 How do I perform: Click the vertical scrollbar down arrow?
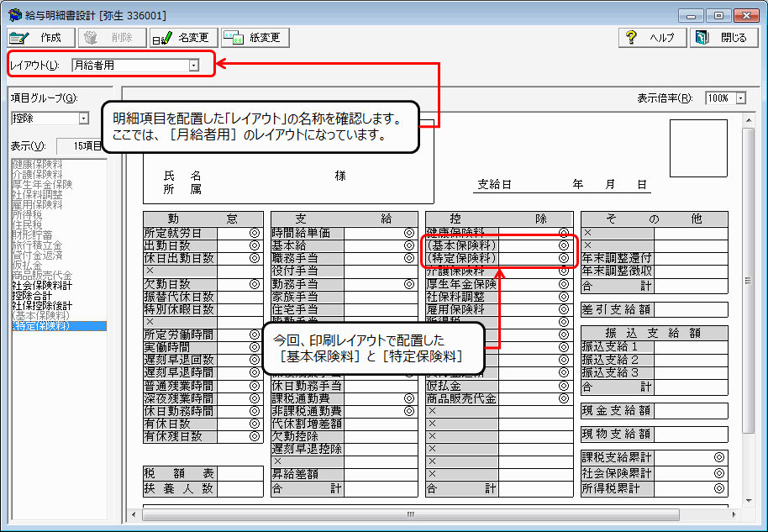pyautogui.click(x=749, y=501)
